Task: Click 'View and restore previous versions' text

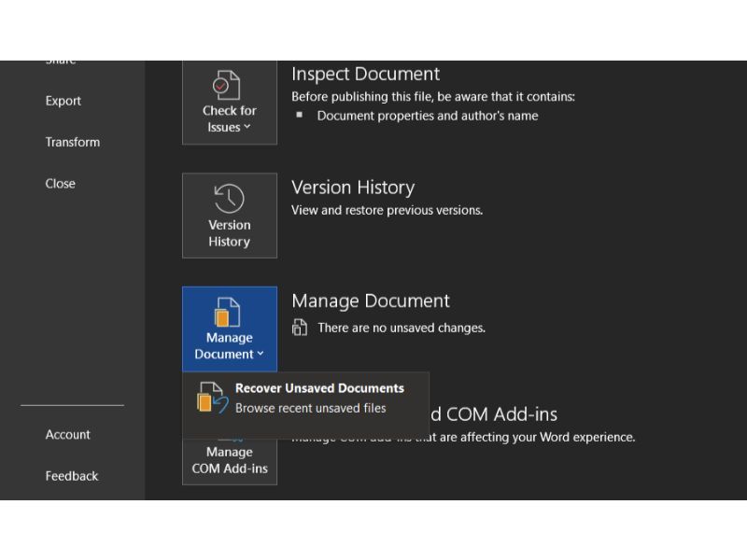Action: click(x=387, y=210)
